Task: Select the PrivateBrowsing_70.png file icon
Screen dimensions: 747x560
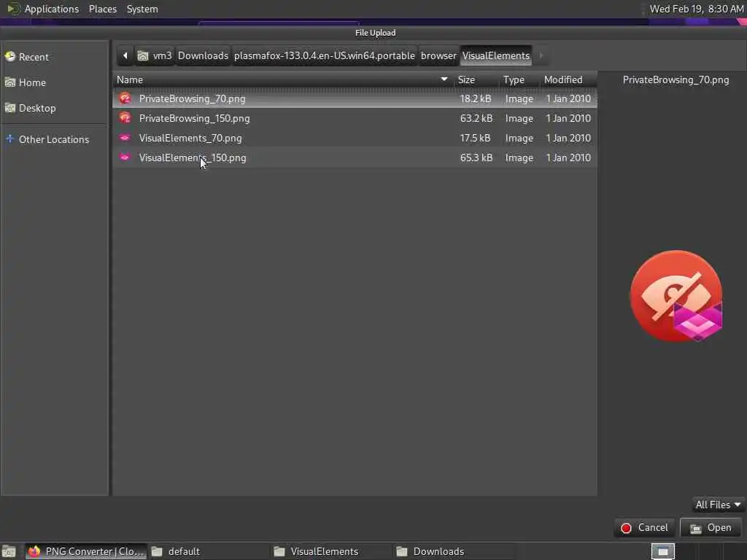Action: 125,98
